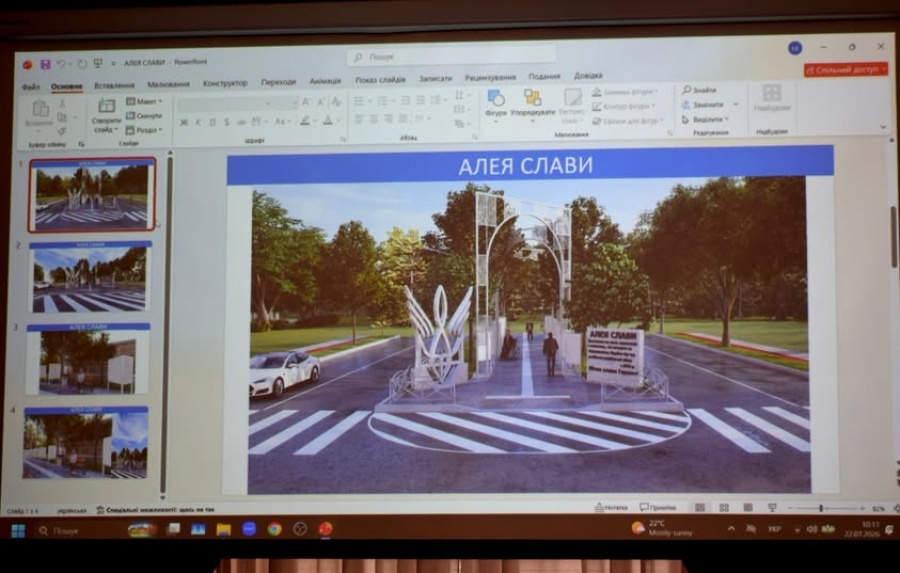Click the Примітки comments button
Screen dimensions: 900x573
tap(658, 508)
